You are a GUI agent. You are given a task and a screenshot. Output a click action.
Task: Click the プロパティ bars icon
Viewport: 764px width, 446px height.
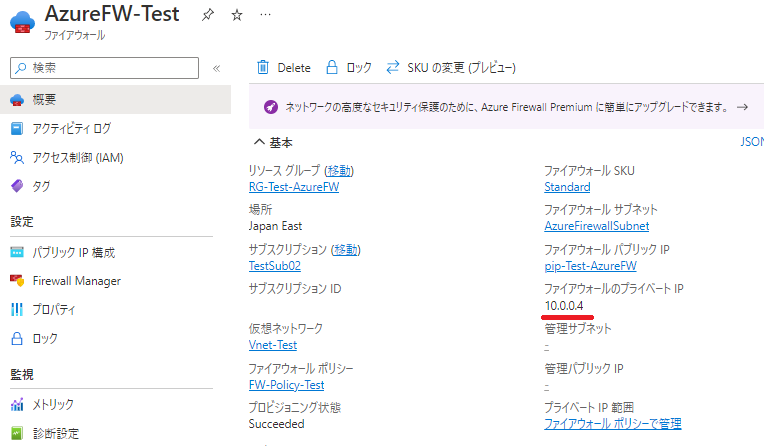pos(17,310)
